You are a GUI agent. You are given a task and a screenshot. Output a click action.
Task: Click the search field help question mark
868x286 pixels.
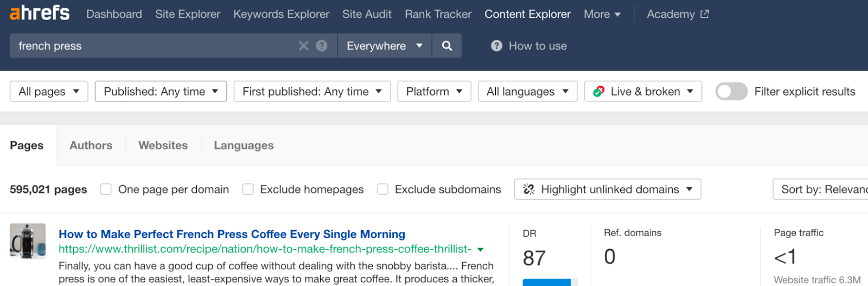tap(322, 46)
